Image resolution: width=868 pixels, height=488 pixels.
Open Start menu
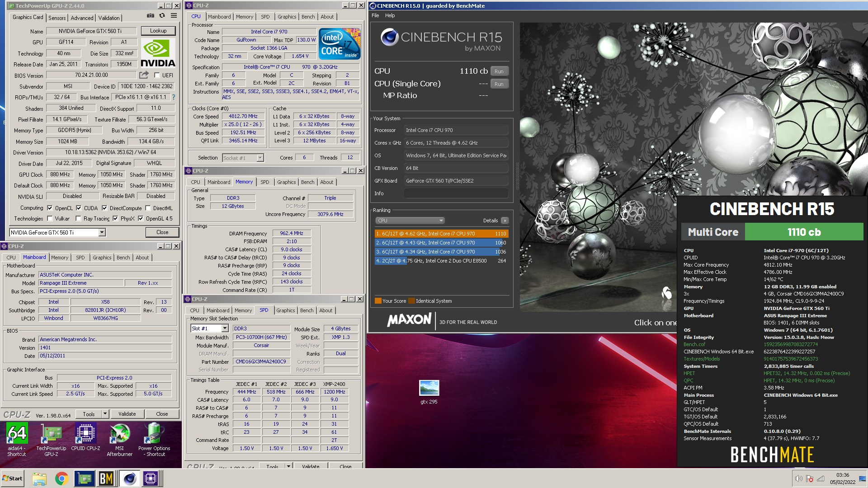tap(13, 479)
